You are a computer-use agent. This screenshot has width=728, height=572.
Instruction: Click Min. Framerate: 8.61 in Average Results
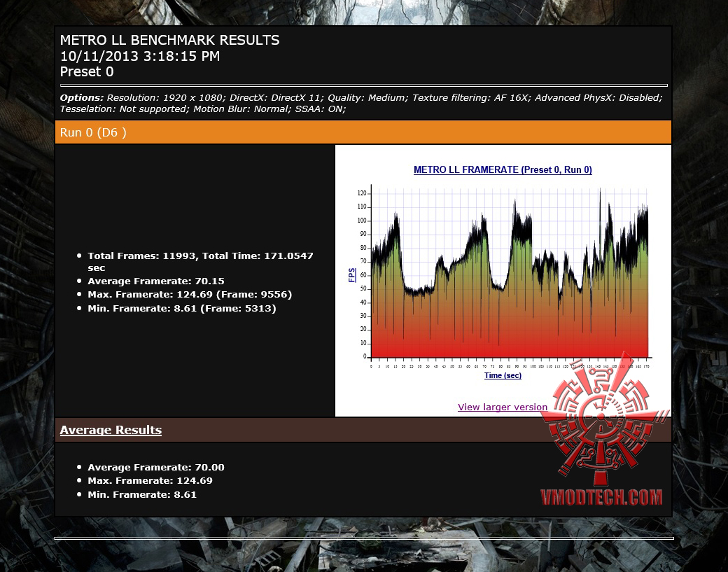click(x=142, y=495)
